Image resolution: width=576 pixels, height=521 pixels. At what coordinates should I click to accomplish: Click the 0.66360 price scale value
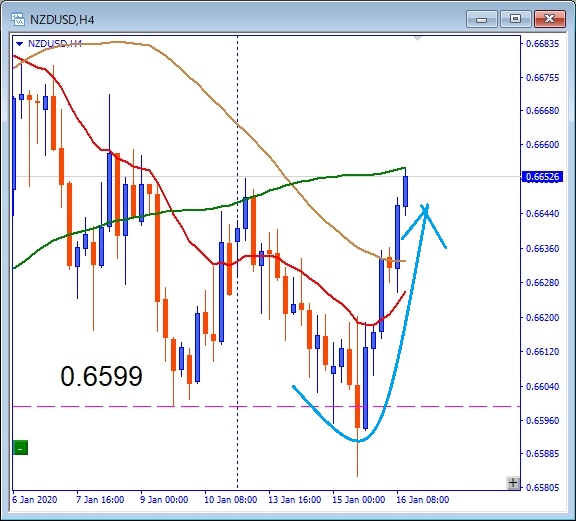543,248
